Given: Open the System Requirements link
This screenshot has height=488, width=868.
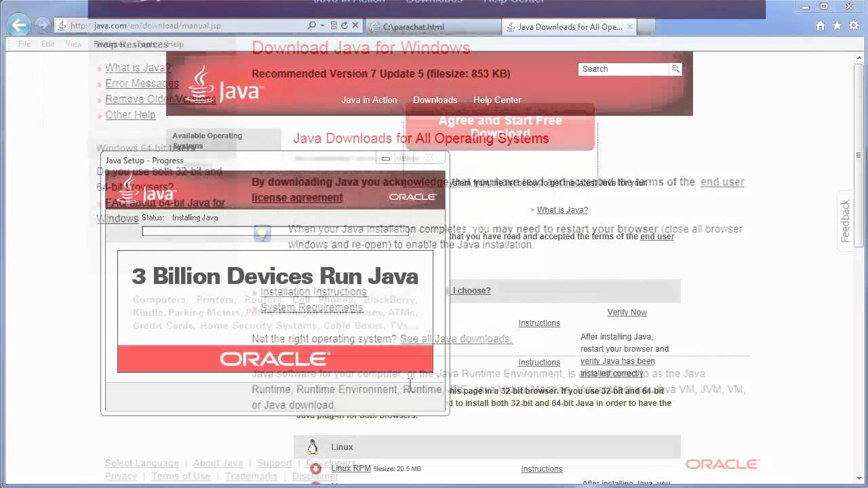Looking at the screenshot, I should click(x=312, y=307).
